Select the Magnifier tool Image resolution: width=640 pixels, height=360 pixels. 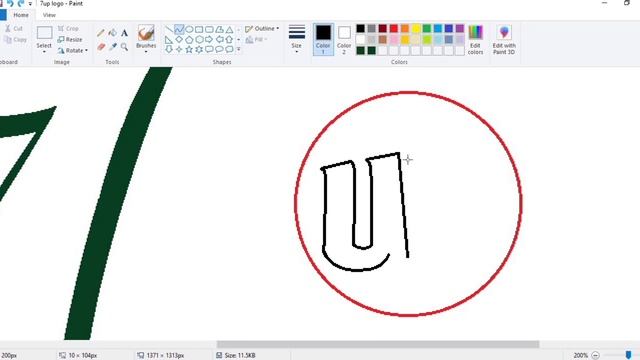click(x=124, y=47)
